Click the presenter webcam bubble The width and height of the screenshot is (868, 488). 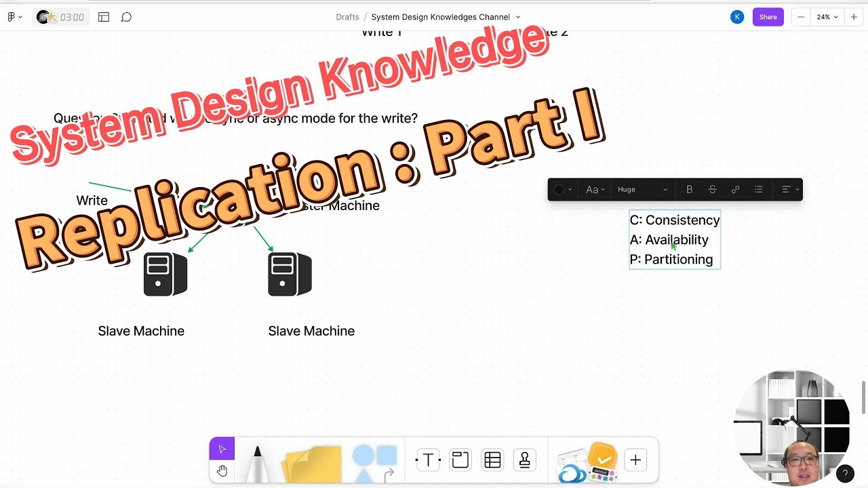[792, 428]
